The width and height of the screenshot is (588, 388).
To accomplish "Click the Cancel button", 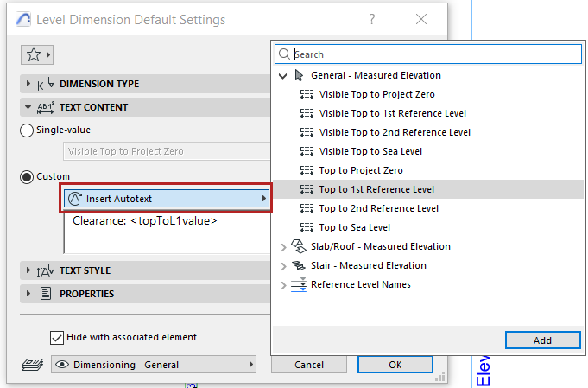I will point(309,365).
